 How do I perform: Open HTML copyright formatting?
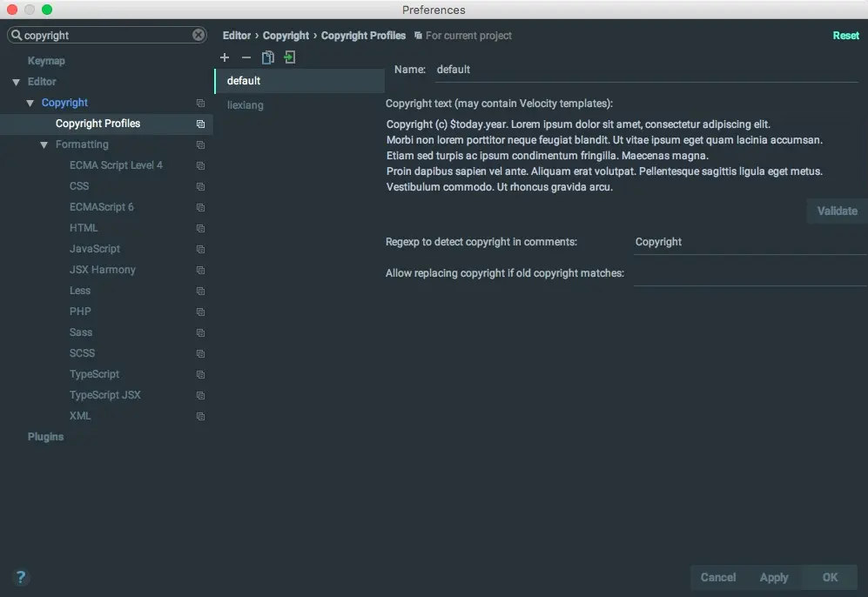84,228
